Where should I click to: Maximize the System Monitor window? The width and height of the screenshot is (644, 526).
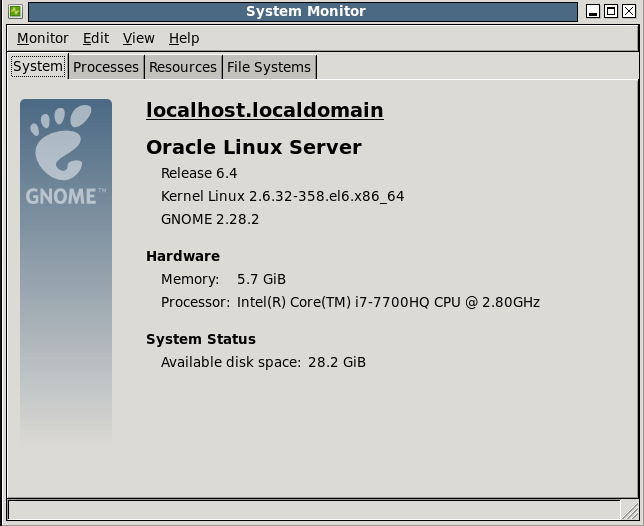click(x=611, y=12)
